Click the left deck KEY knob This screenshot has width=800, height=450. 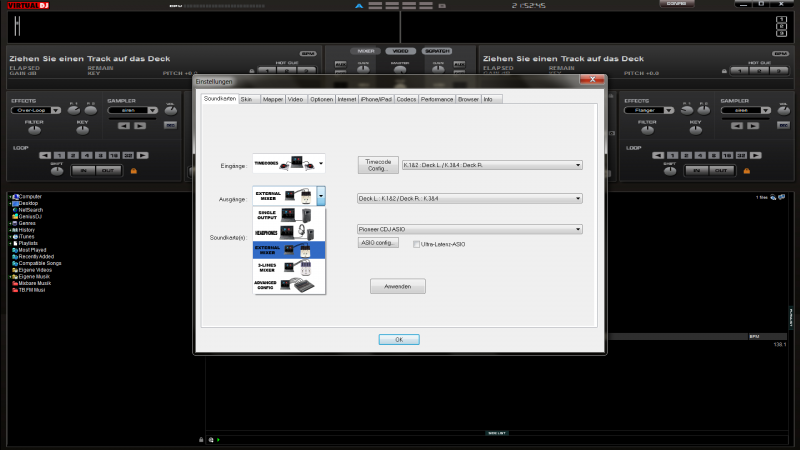pyautogui.click(x=82, y=130)
